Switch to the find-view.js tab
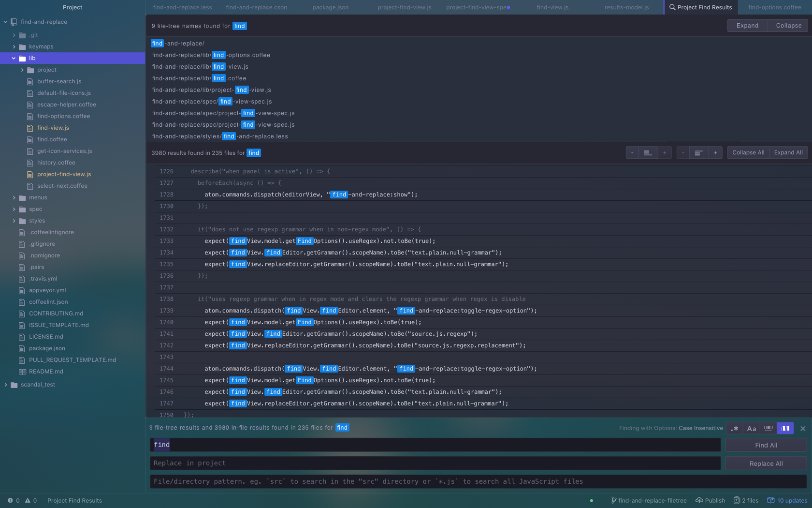812x508 pixels. (x=552, y=7)
